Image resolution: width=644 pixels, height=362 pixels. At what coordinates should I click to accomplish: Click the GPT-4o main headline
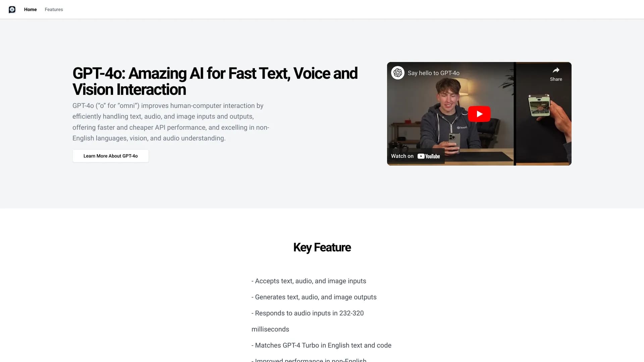(215, 81)
